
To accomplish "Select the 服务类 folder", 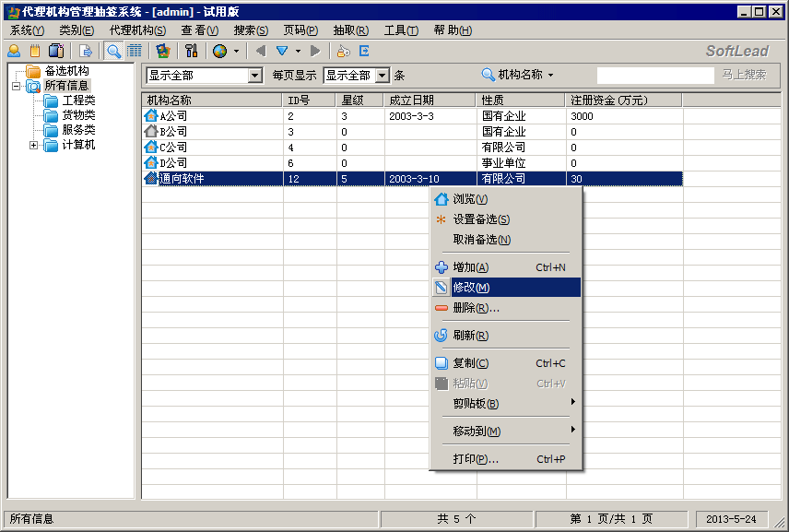I will [x=78, y=130].
